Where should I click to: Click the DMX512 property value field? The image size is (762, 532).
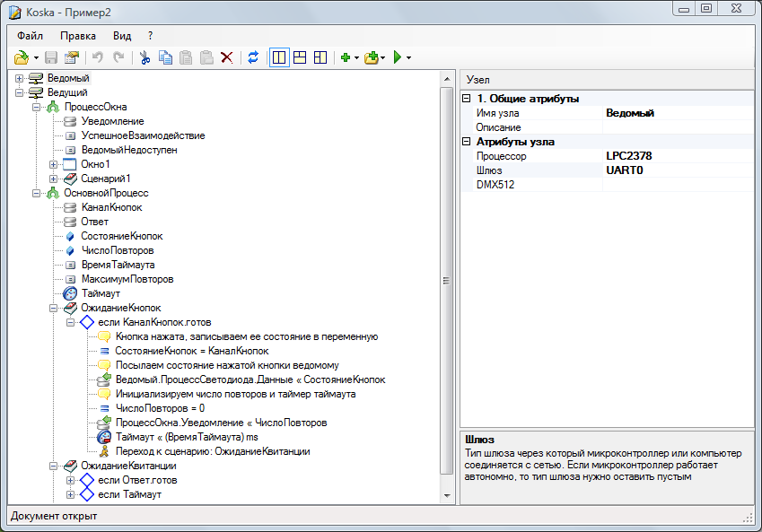coord(679,185)
